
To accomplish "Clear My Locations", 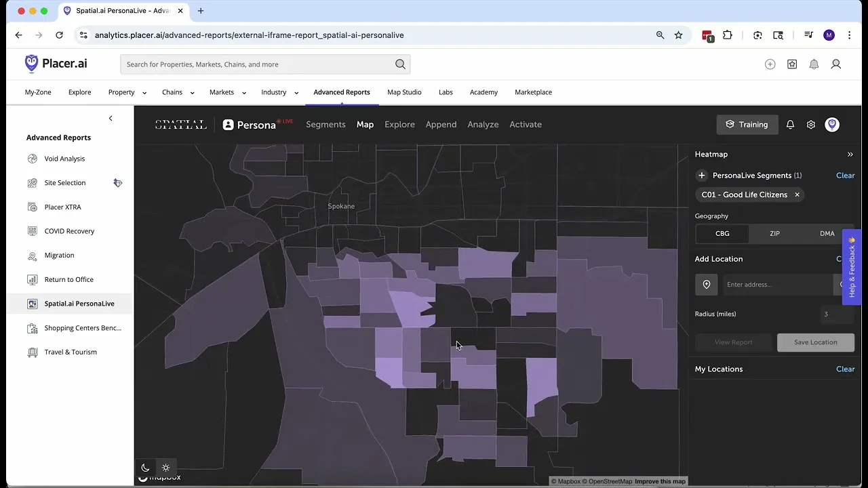I will pos(845,369).
